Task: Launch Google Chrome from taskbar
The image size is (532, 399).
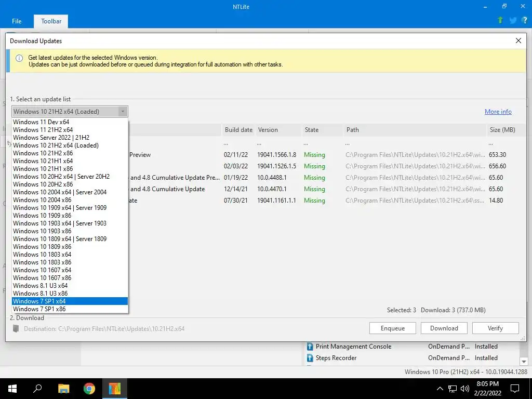Action: pos(89,389)
